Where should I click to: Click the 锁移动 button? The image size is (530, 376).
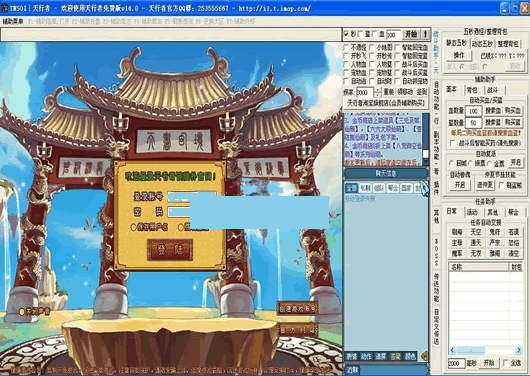[405, 92]
